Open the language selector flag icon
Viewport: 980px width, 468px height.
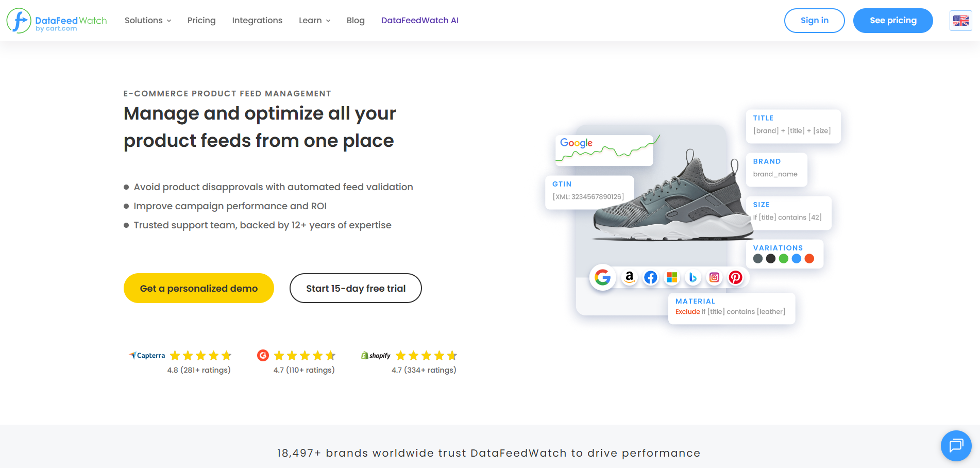click(x=960, y=21)
